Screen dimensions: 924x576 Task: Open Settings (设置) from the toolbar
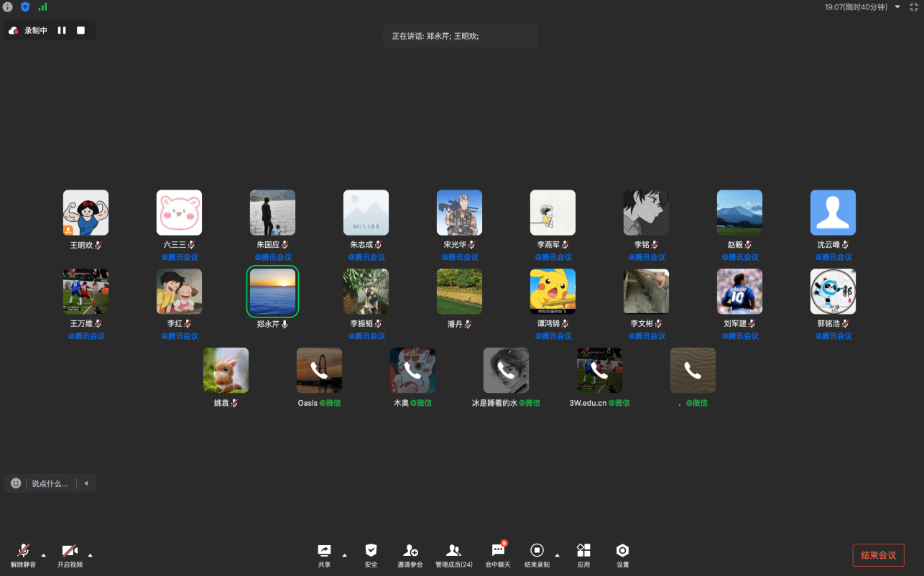[x=622, y=551]
